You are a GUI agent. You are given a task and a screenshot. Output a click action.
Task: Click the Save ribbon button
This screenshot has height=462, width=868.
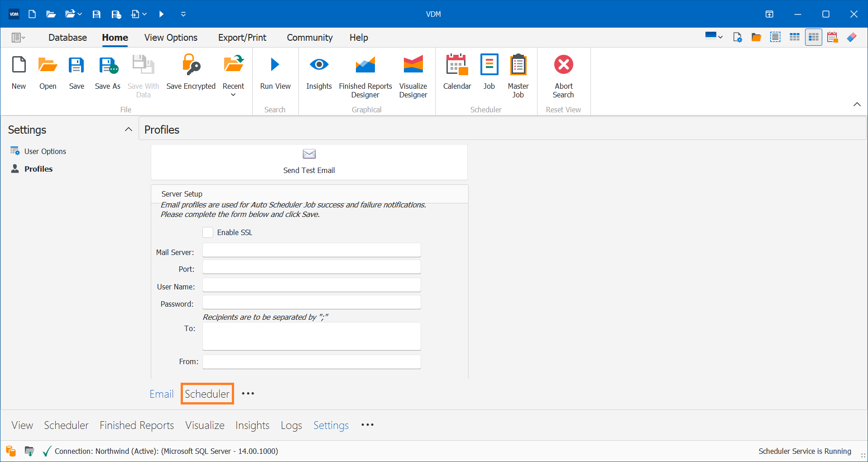point(77,73)
